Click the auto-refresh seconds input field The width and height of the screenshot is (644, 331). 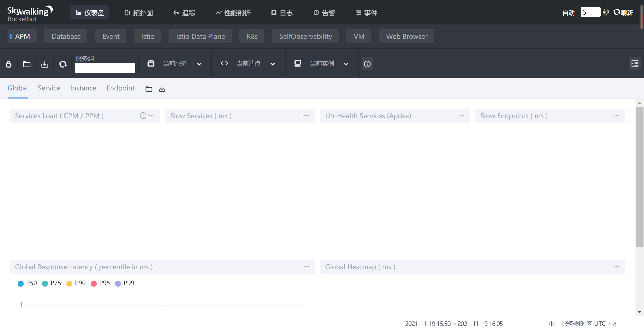[x=591, y=12]
